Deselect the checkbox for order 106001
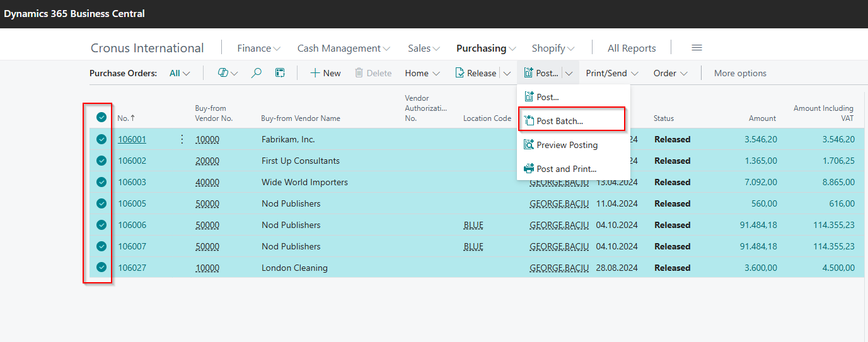The height and width of the screenshot is (342, 868). click(101, 139)
